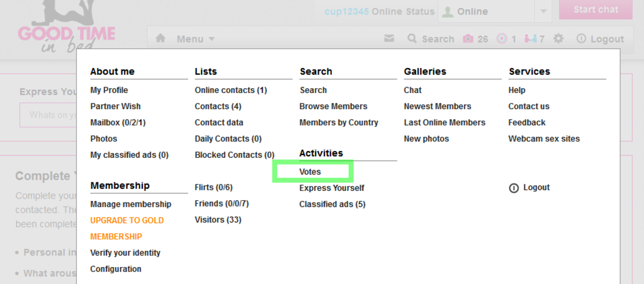Click the Online status selection box
This screenshot has width=644, height=284.
coord(486,12)
